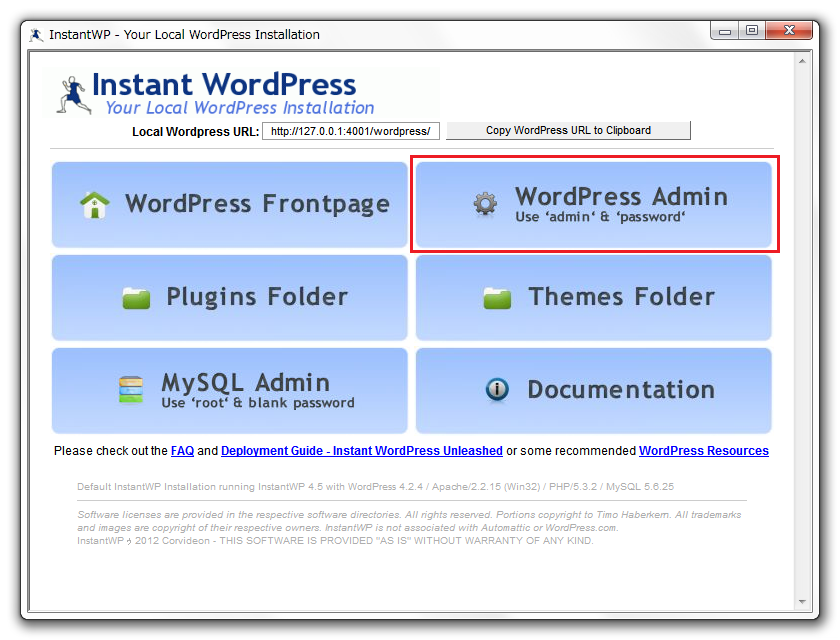Maximize the InstantWP window

pos(752,31)
